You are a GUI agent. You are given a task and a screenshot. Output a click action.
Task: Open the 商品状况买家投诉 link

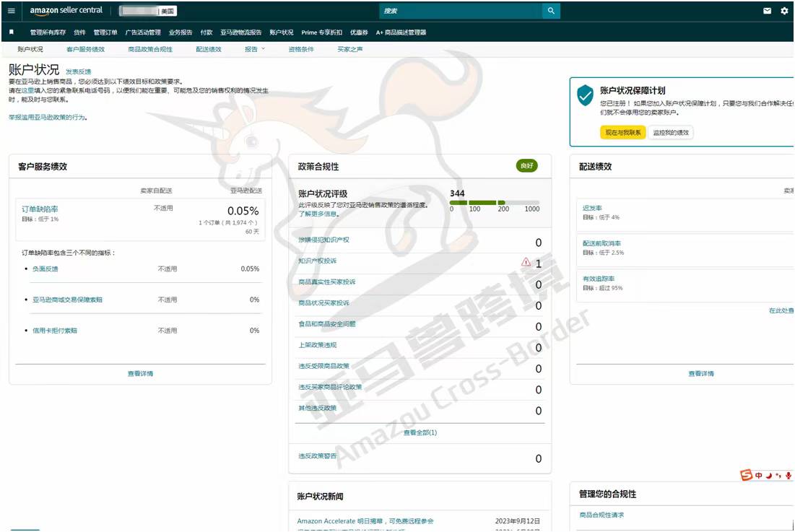coord(323,303)
